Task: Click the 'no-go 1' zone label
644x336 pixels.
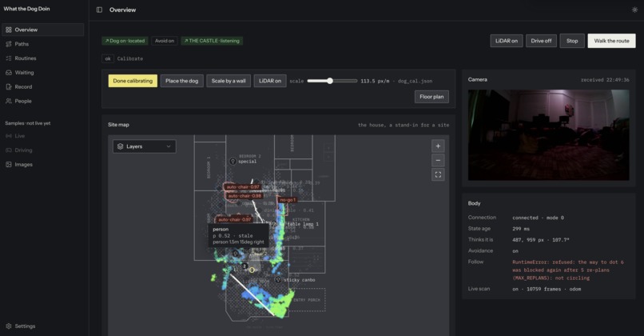Action: tap(287, 200)
